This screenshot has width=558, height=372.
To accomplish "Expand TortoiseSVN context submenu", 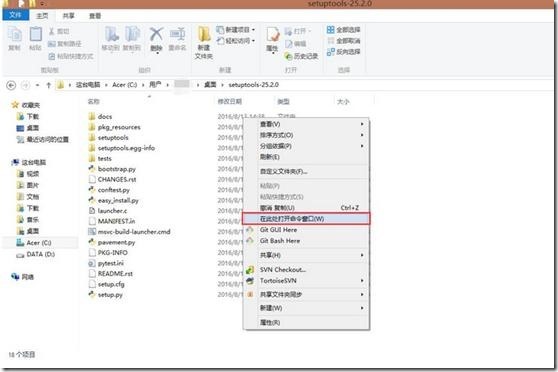I will pyautogui.click(x=306, y=281).
